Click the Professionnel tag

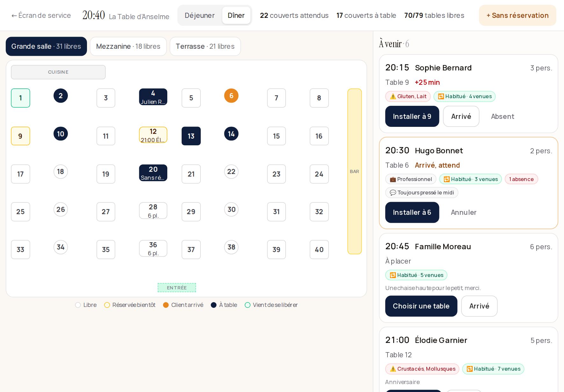411,179
